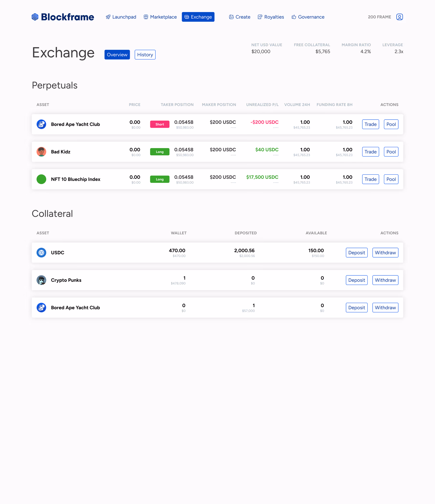The width and height of the screenshot is (435, 504).
Task: Click the Maker Position column header
Action: pos(219,104)
